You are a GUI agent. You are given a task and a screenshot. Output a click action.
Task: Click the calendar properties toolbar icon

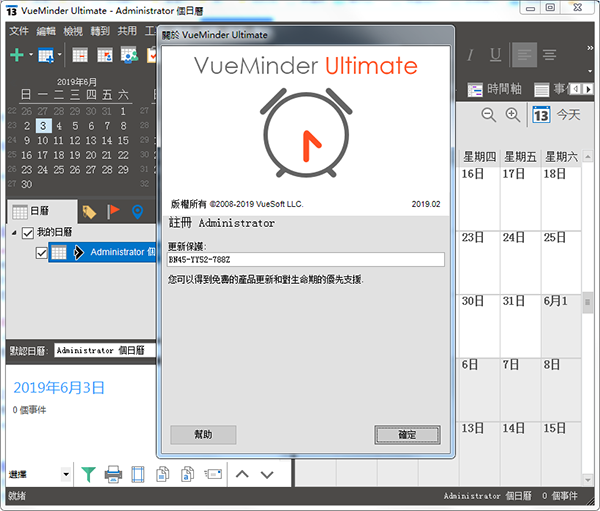coord(104,56)
